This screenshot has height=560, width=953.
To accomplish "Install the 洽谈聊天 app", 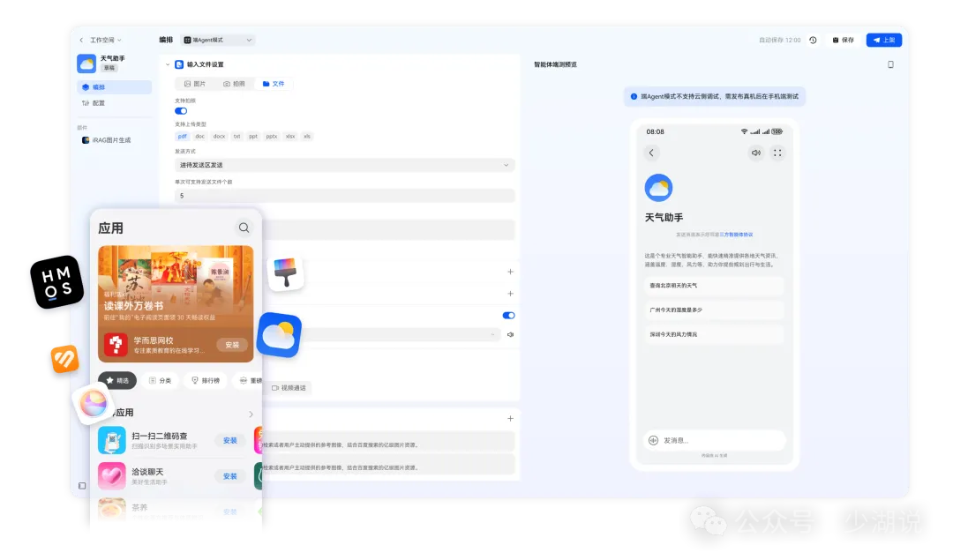I will [x=229, y=476].
